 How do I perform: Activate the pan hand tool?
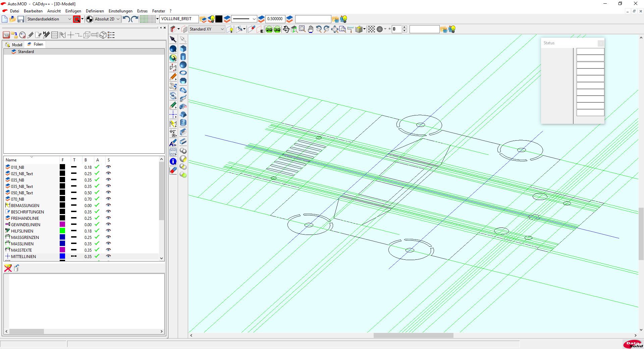pyautogui.click(x=311, y=30)
